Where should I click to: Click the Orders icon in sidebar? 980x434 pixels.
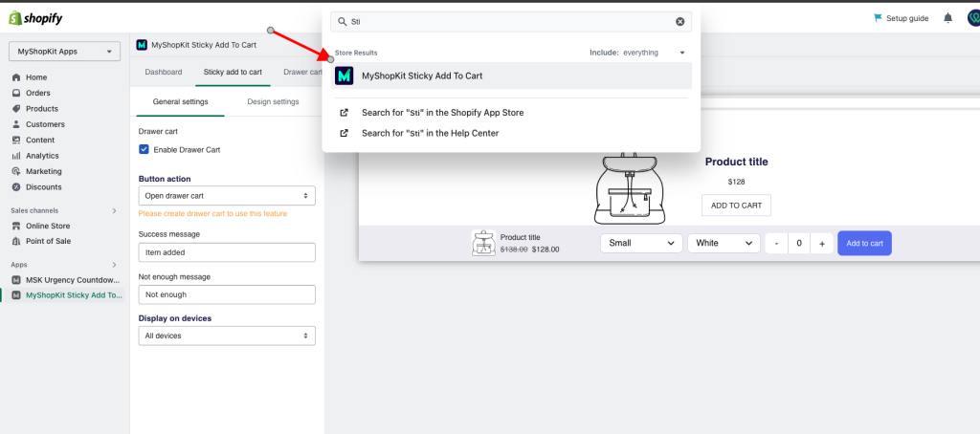(16, 93)
